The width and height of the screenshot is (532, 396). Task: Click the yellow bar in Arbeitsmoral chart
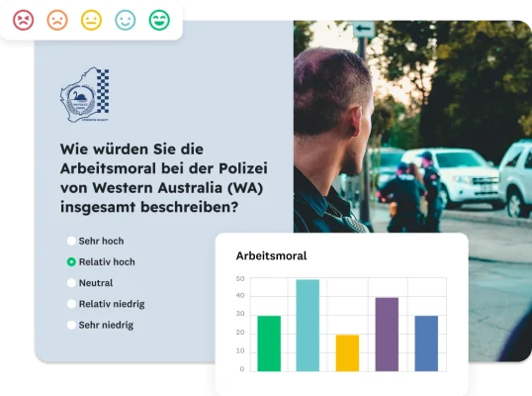(347, 352)
